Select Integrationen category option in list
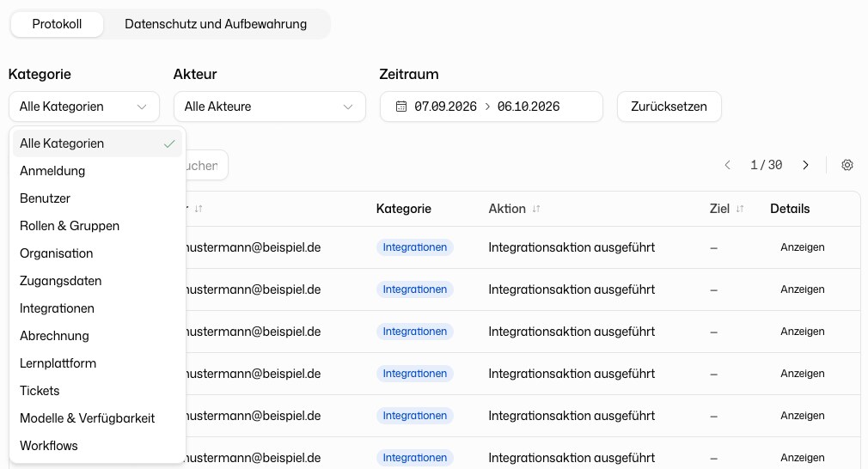The image size is (868, 469). coord(97,308)
